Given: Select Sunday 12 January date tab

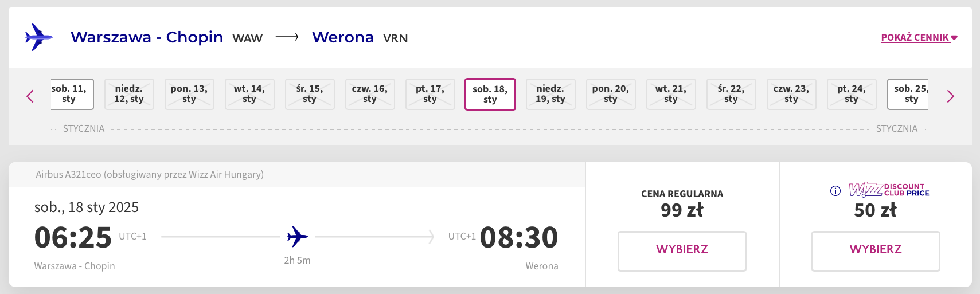Looking at the screenshot, I should [129, 94].
